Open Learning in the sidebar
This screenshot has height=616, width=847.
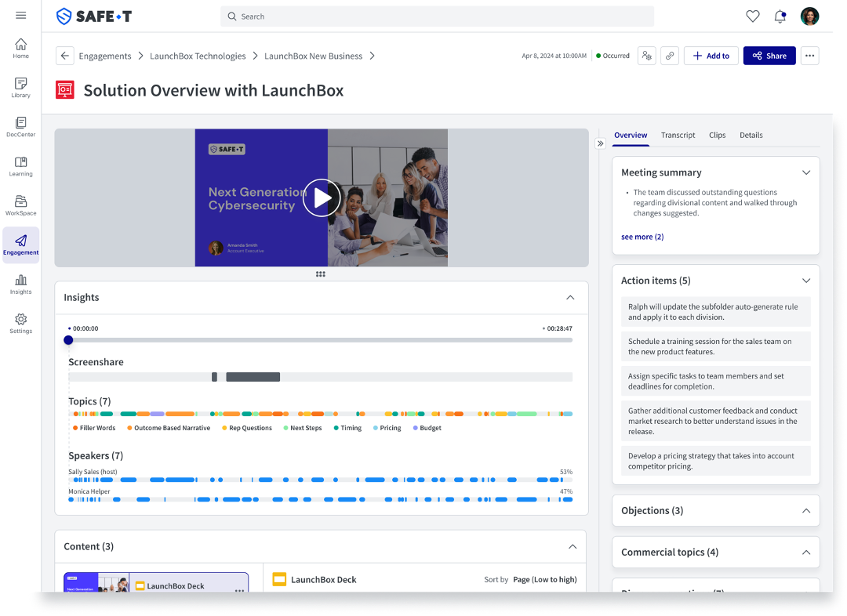pyautogui.click(x=20, y=166)
